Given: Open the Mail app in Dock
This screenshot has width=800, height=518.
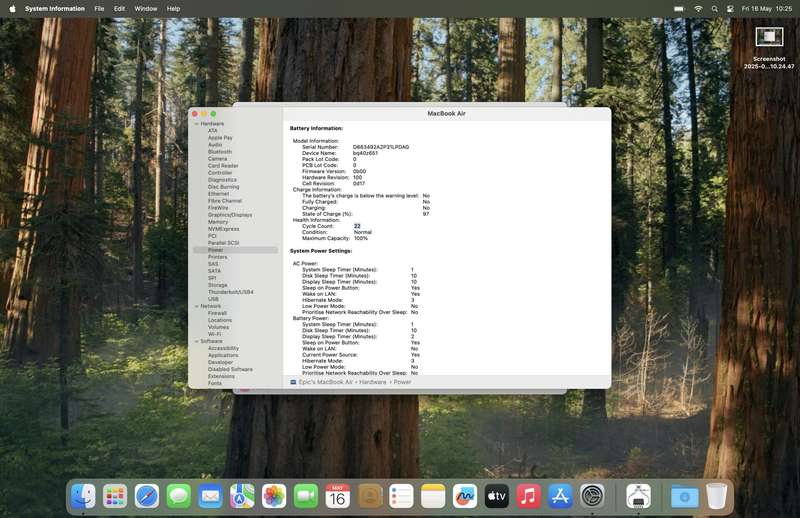Looking at the screenshot, I should click(210, 496).
